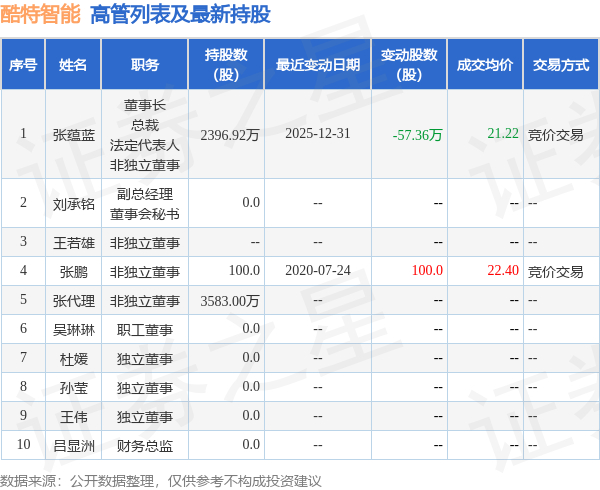Click the 董事会秘书 position text
The image size is (600, 490).
145,214
